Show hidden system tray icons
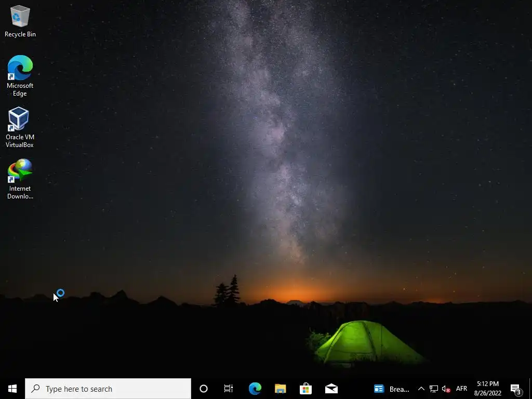Screen dimensions: 532x399 421,389
